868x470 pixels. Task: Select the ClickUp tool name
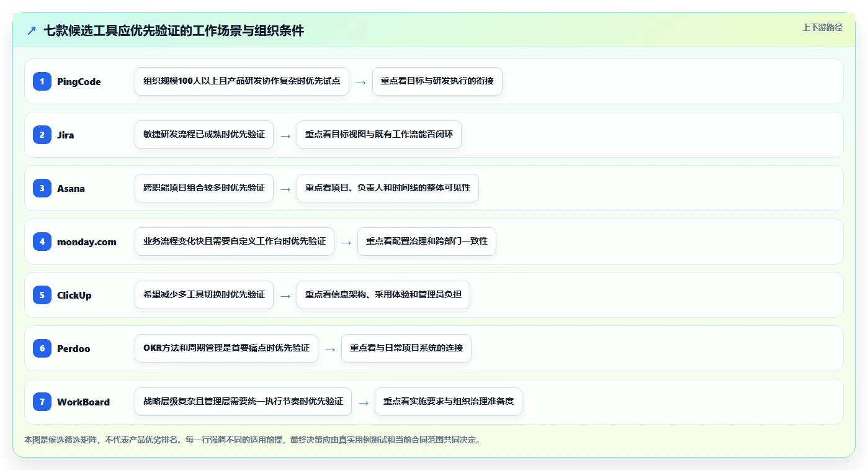pos(74,296)
